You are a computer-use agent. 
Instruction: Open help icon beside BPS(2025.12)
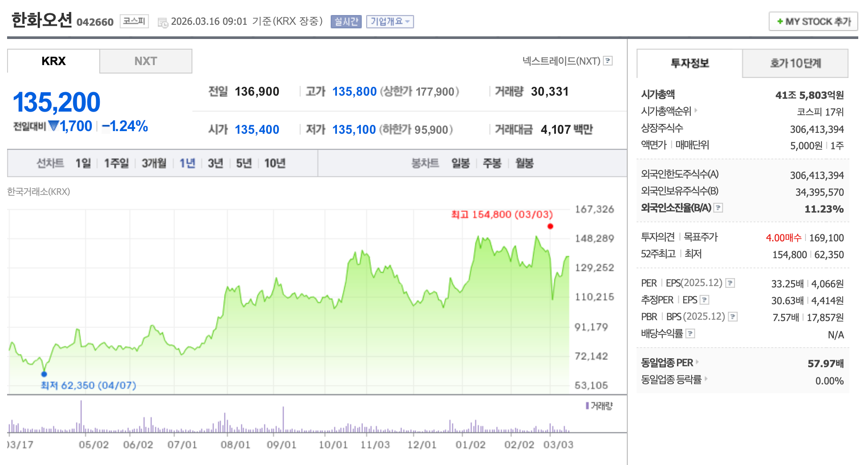click(733, 316)
